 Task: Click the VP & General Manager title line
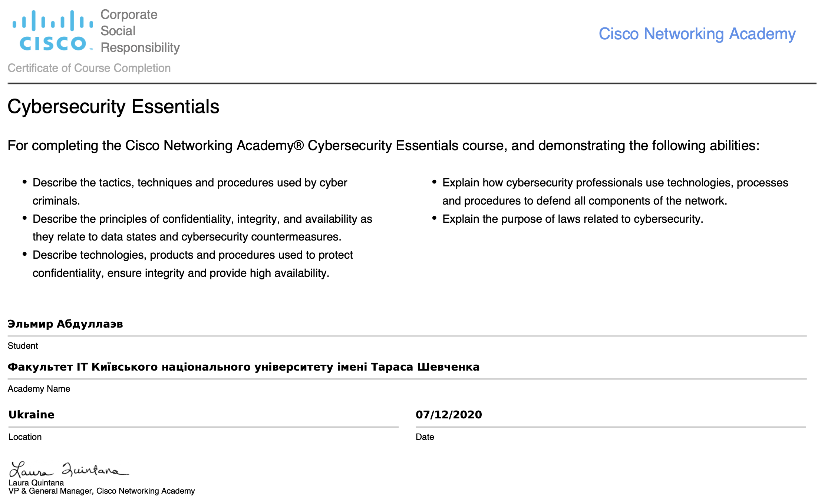click(x=102, y=491)
